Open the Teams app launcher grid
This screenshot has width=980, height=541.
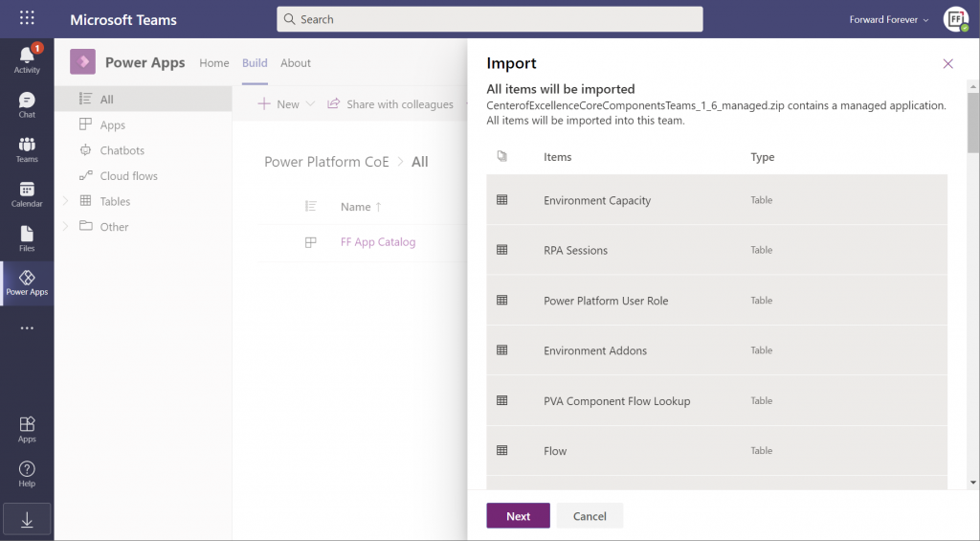[27, 17]
